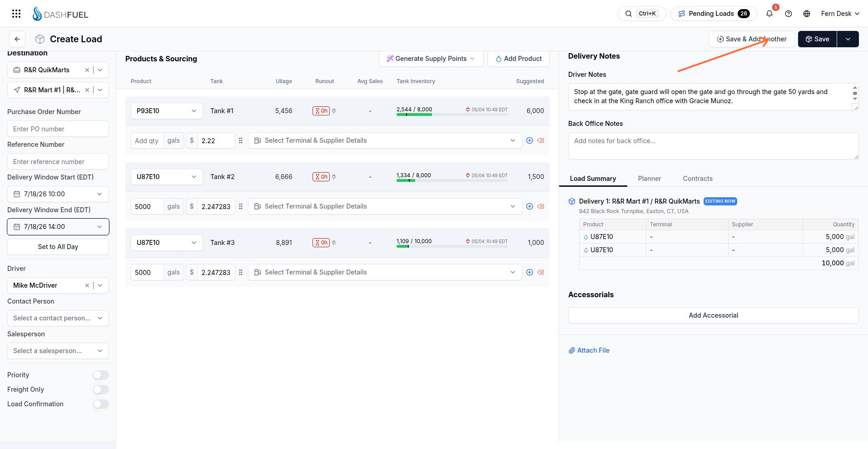868x449 pixels.
Task: Click Tank #3 runout 0h badge
Action: pyautogui.click(x=321, y=243)
